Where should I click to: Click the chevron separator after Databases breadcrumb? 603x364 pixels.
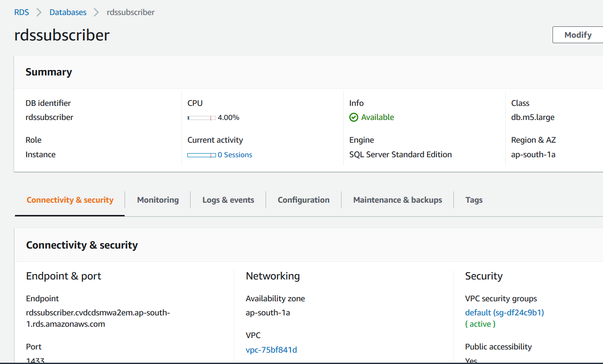pos(96,12)
